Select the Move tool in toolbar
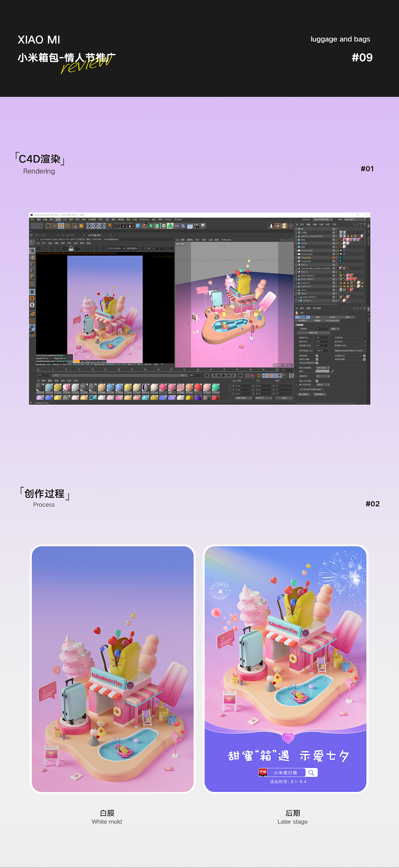The image size is (399, 868). click(55, 226)
